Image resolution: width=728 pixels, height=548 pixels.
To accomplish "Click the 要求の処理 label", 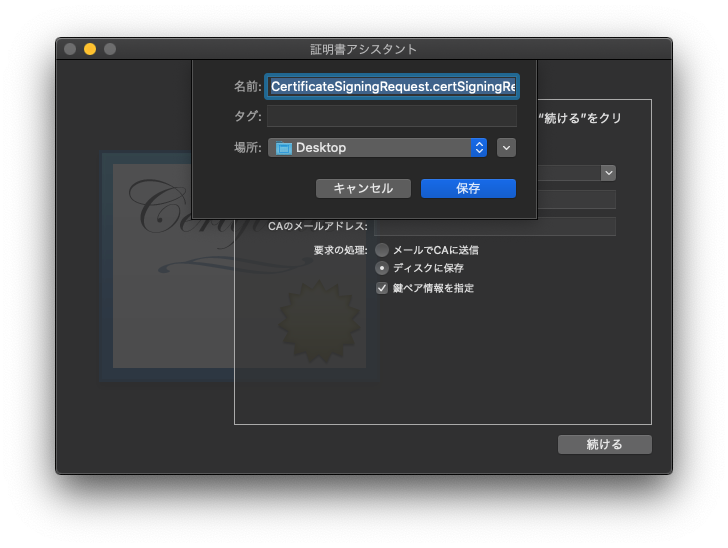I will click(x=340, y=250).
